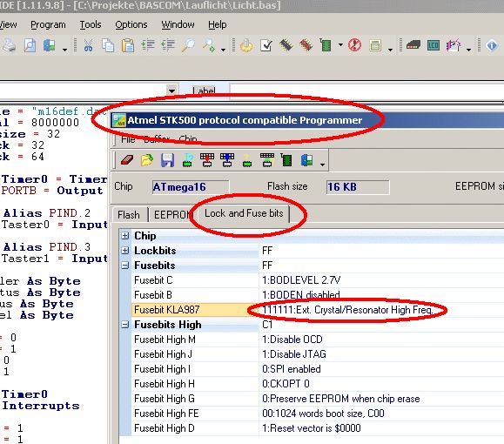Open the Options menu
This screenshot has height=444, width=504.
(x=131, y=24)
